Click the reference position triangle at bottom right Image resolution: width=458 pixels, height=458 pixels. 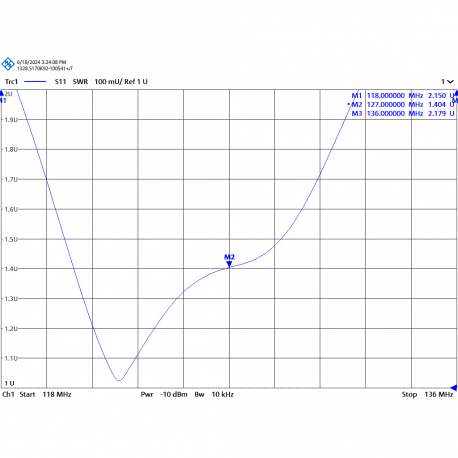(454, 388)
